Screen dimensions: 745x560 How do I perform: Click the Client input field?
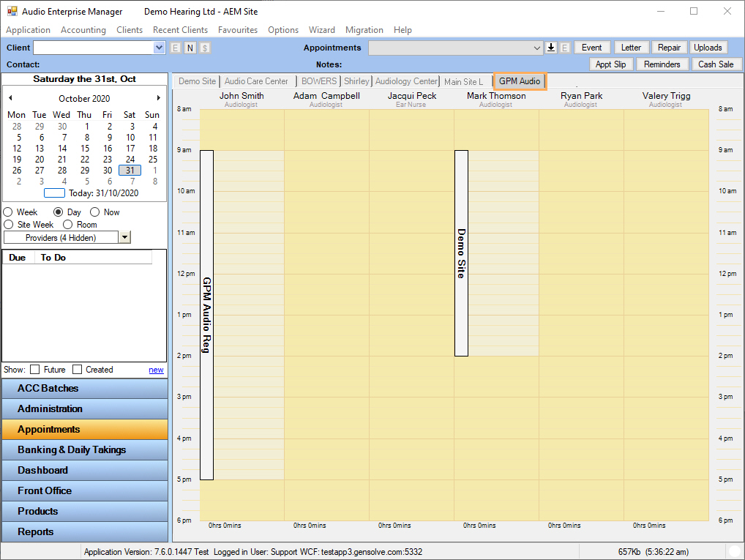click(x=94, y=48)
